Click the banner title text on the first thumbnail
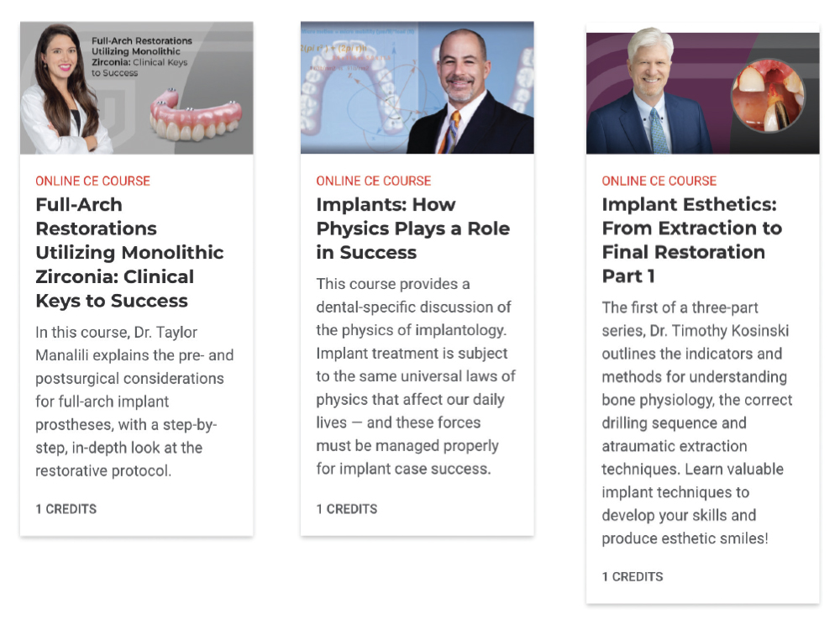Screen dimensions: 840x630 (x=141, y=57)
